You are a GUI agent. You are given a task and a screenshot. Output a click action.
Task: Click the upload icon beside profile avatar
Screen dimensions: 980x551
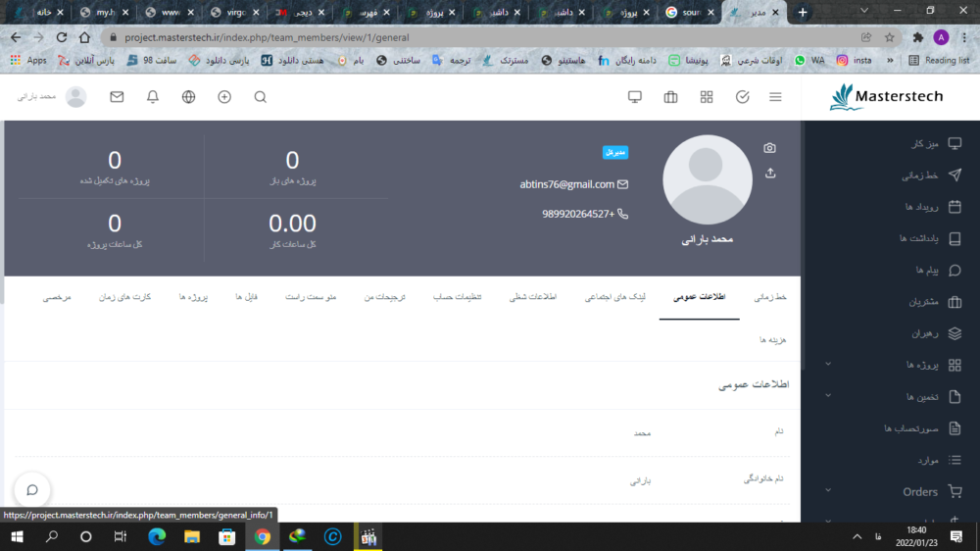click(x=769, y=174)
